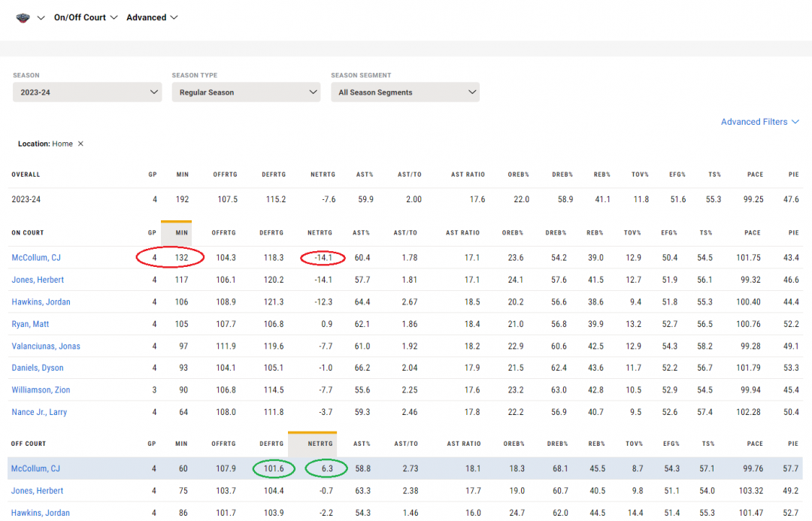Open Zion Williamson player link
This screenshot has height=521, width=812.
pos(41,390)
